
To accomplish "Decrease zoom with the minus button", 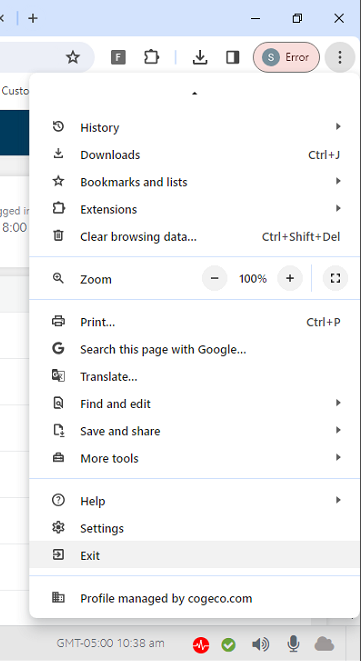I will [x=215, y=278].
